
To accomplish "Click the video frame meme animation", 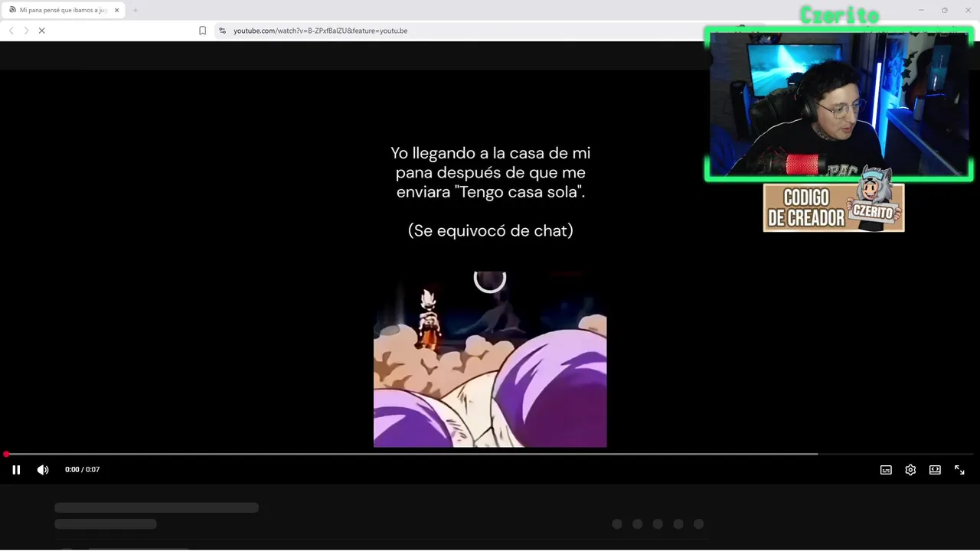I will point(490,358).
